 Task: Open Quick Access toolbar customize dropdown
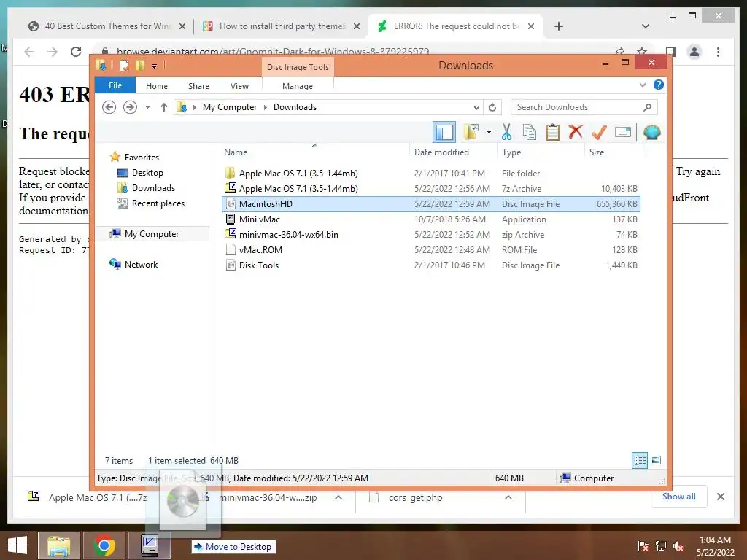155,66
